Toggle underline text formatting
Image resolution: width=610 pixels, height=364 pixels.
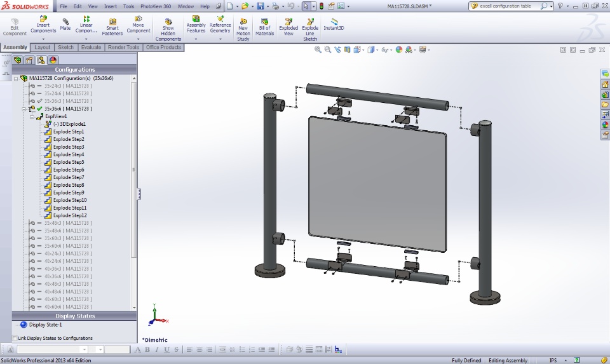click(166, 349)
